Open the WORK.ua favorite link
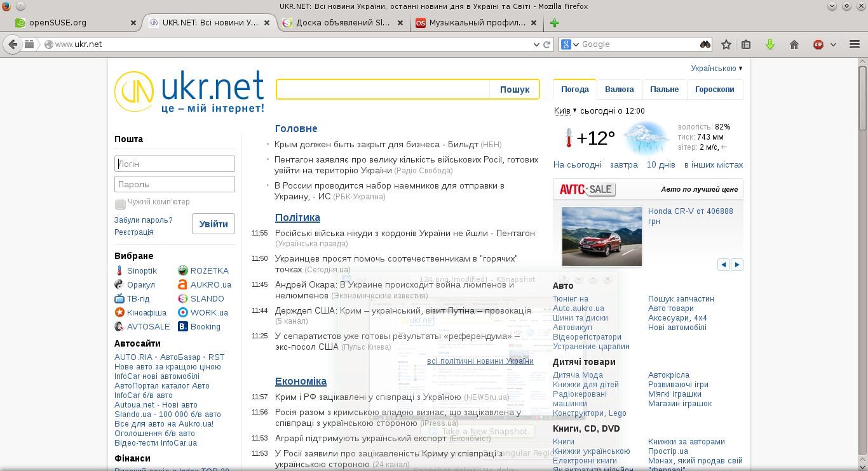The height and width of the screenshot is (471, 868). click(x=203, y=312)
